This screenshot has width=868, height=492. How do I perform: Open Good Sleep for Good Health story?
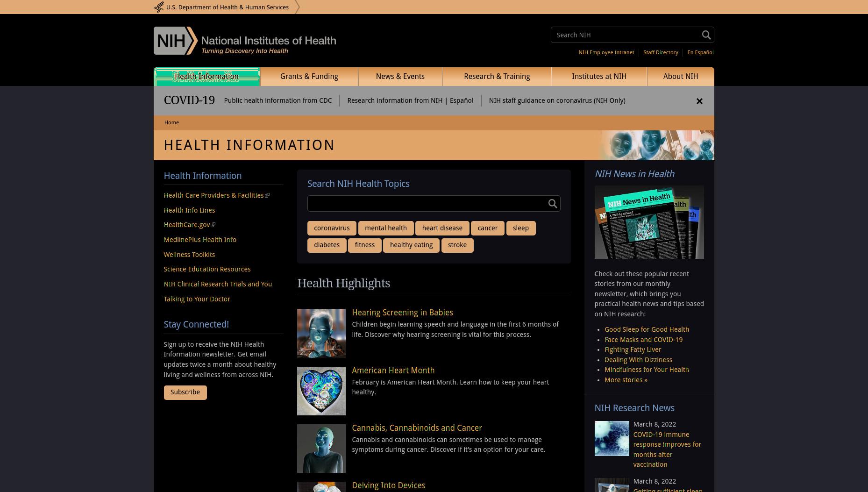pos(647,329)
